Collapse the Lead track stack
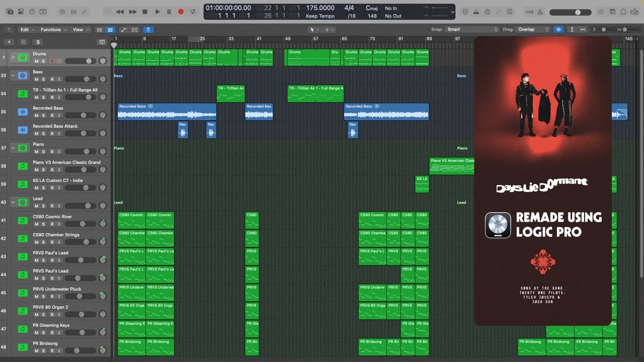Image resolution: width=644 pixels, height=362 pixels. click(x=13, y=202)
